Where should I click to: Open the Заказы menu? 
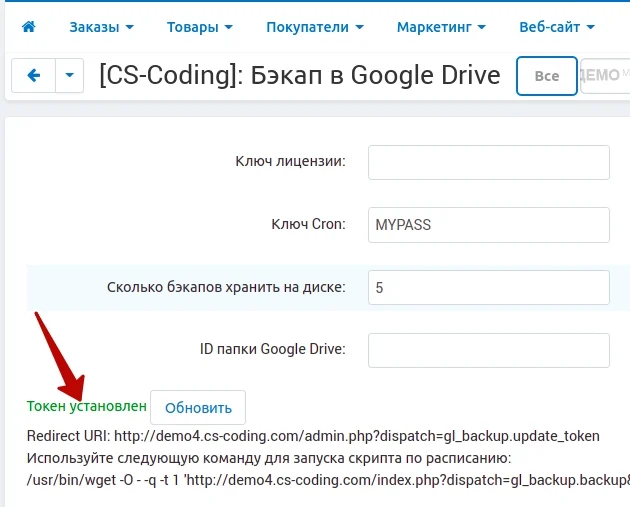click(x=101, y=27)
